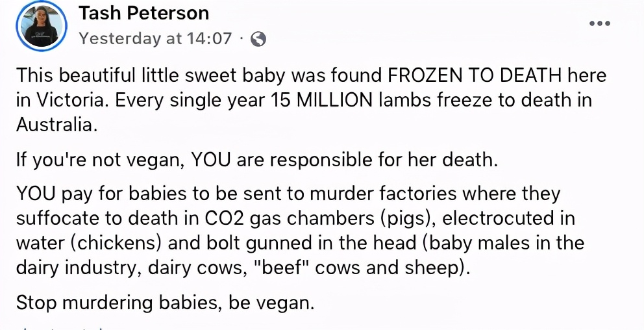
Task: Click the "FROZEN TO DEATH" text
Action: pyautogui.click(x=474, y=76)
